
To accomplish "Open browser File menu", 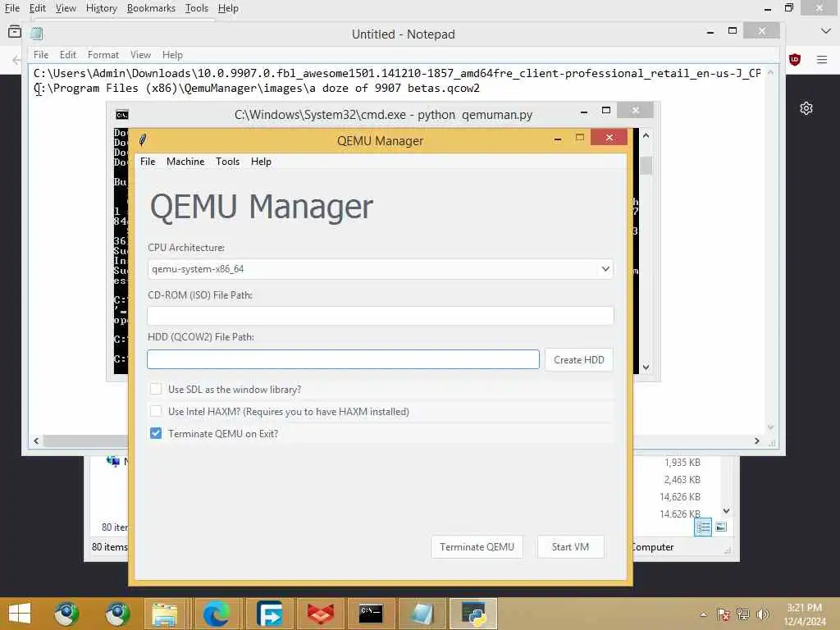I will pos(11,8).
